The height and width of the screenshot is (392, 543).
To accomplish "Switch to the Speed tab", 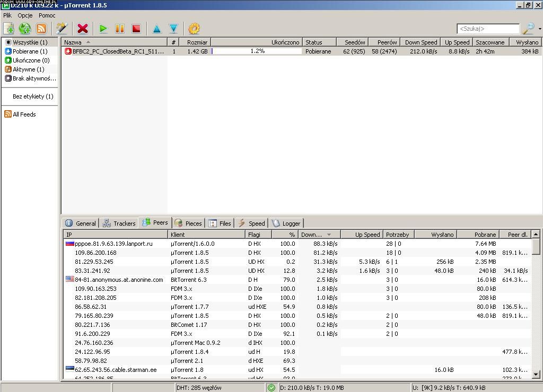I will tap(252, 223).
